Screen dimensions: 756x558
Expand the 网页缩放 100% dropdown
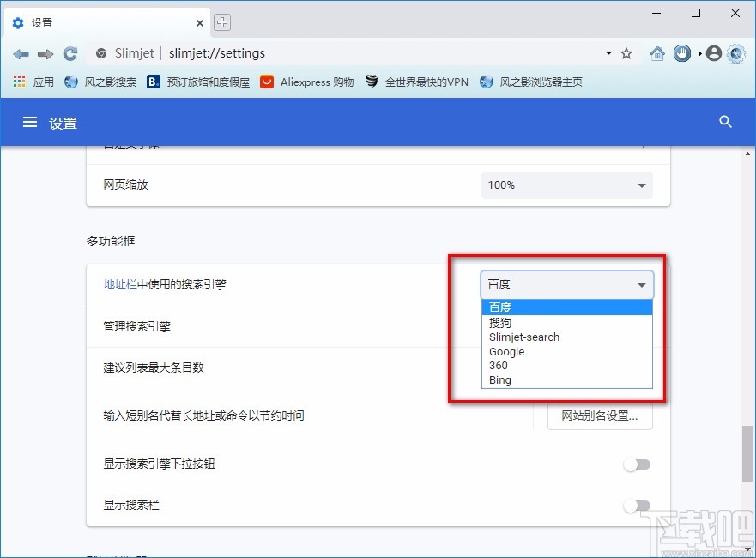click(566, 185)
